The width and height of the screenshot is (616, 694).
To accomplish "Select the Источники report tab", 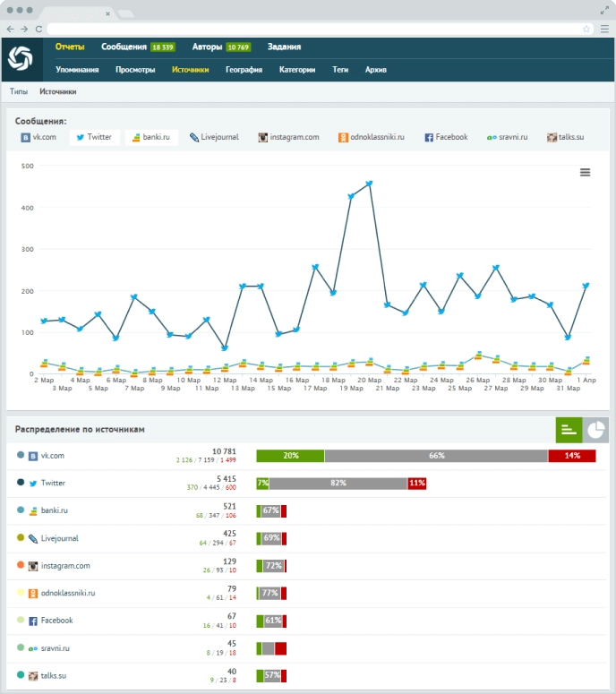I will tap(191, 70).
